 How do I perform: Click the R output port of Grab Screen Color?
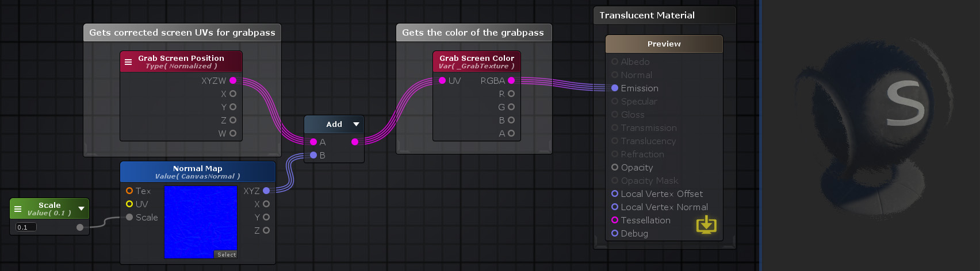point(511,94)
